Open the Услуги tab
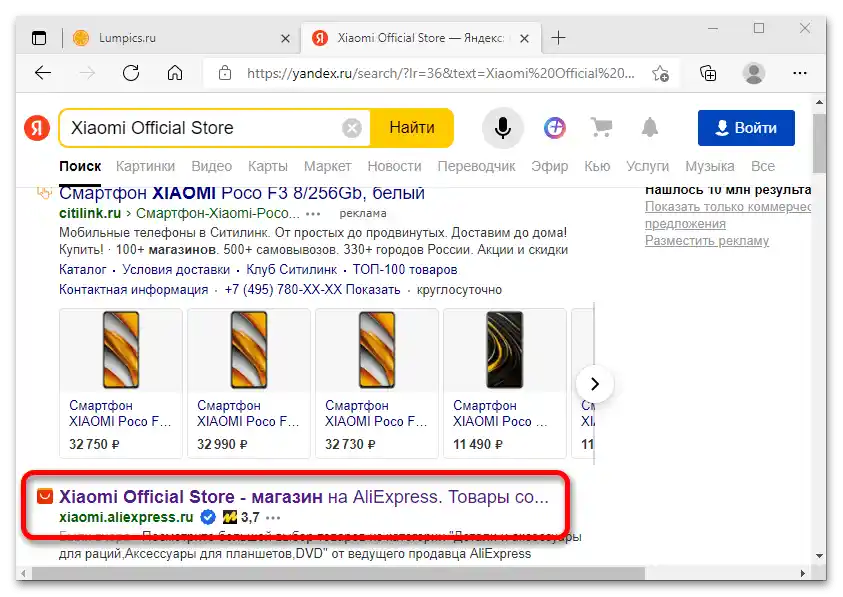 tap(647, 167)
